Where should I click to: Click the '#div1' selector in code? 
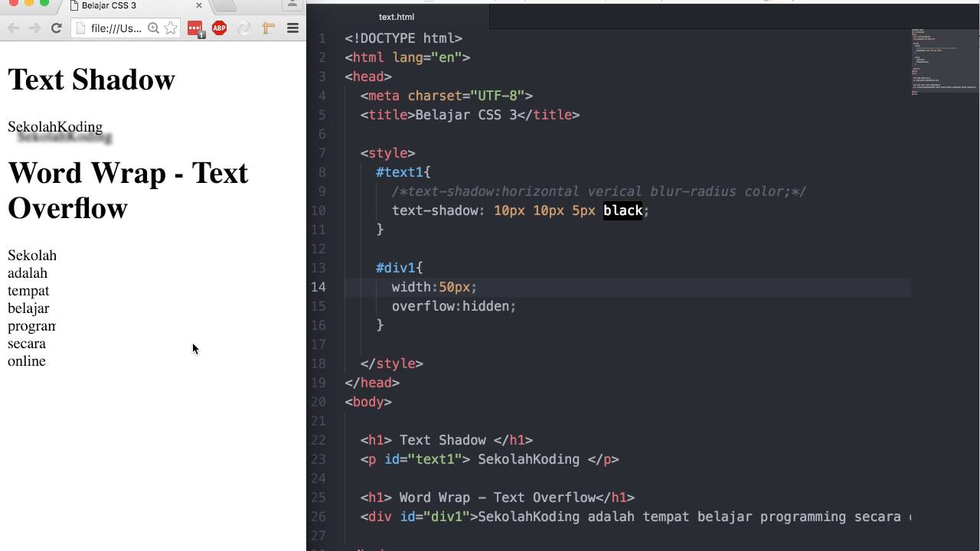coord(396,268)
